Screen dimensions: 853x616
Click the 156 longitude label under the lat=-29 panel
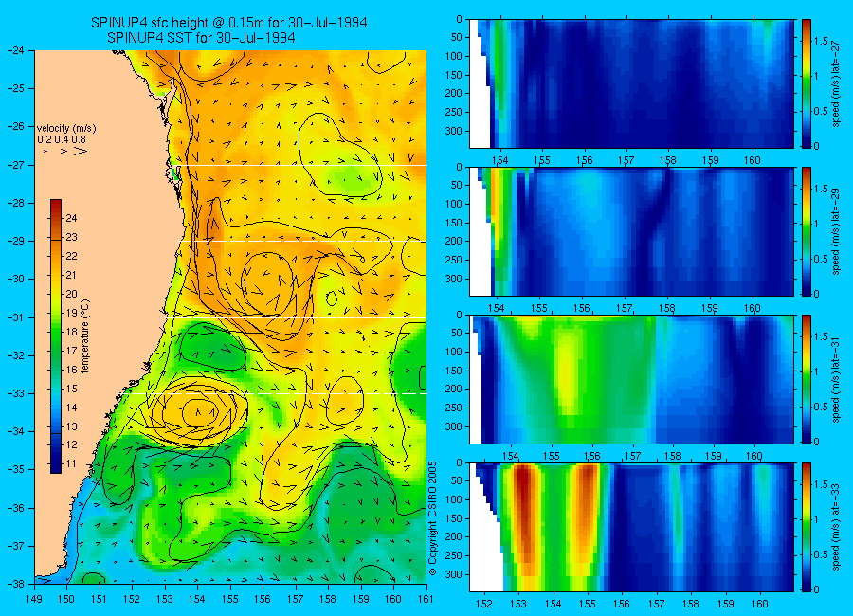pos(582,309)
